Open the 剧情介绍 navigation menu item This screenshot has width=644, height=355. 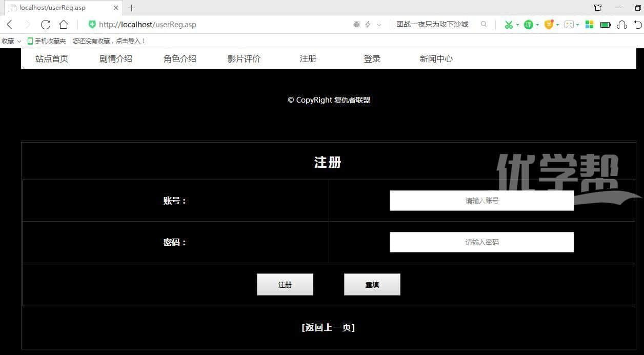point(116,59)
